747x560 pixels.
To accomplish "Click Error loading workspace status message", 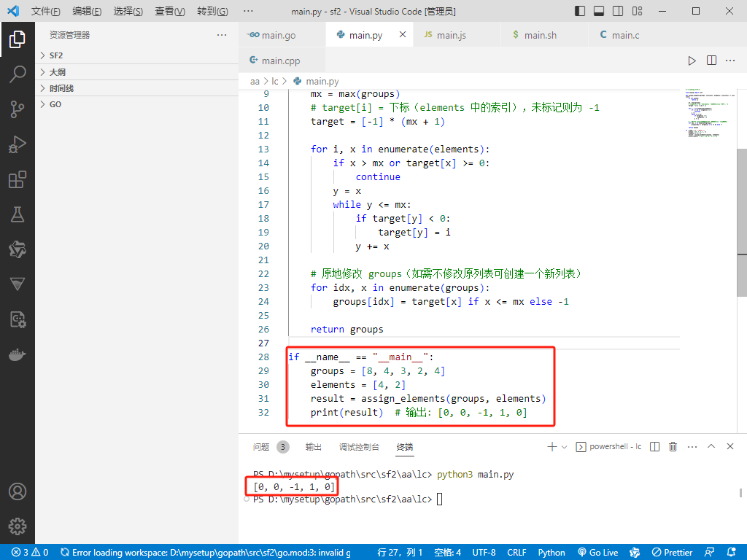I will (x=206, y=553).
